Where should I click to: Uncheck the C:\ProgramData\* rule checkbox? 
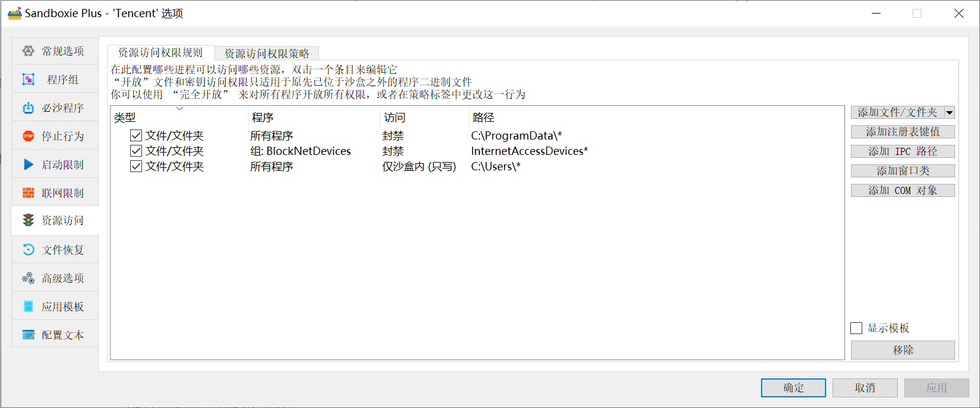[x=136, y=135]
